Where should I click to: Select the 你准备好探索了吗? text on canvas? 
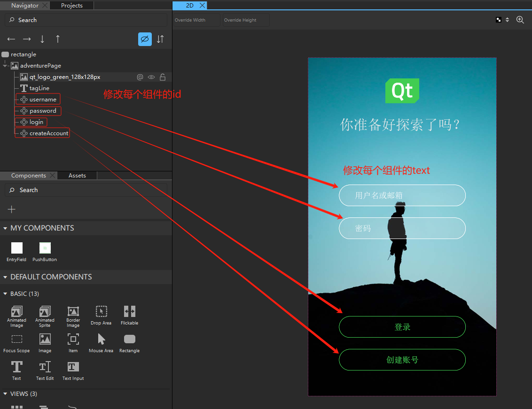tap(400, 125)
